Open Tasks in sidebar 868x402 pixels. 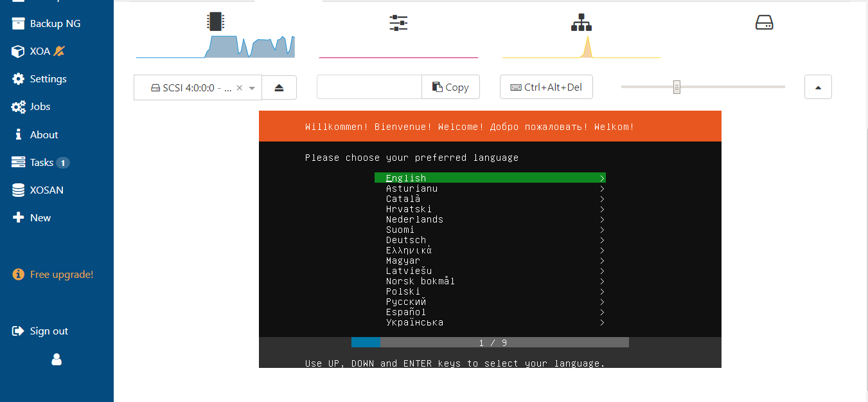(x=42, y=162)
